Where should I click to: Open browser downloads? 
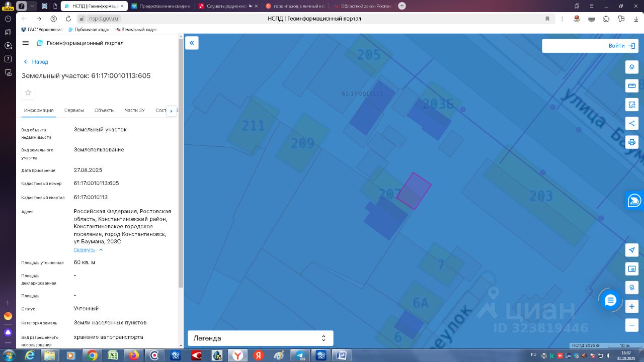click(636, 19)
